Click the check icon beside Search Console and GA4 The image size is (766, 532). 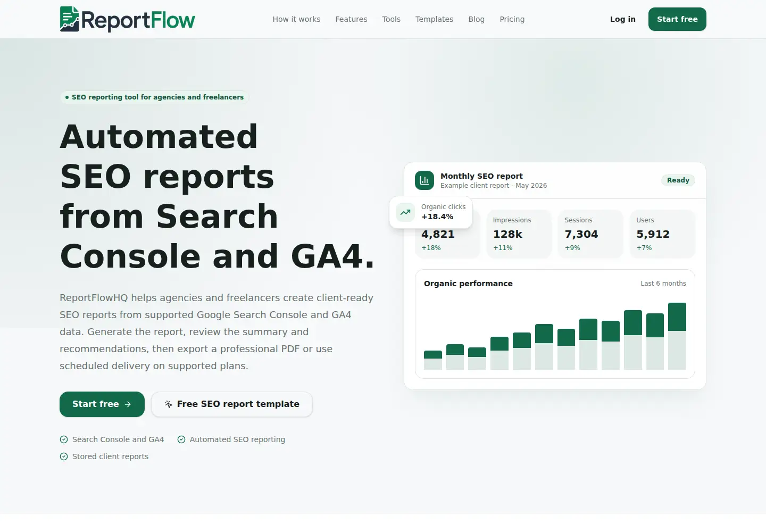coord(64,439)
